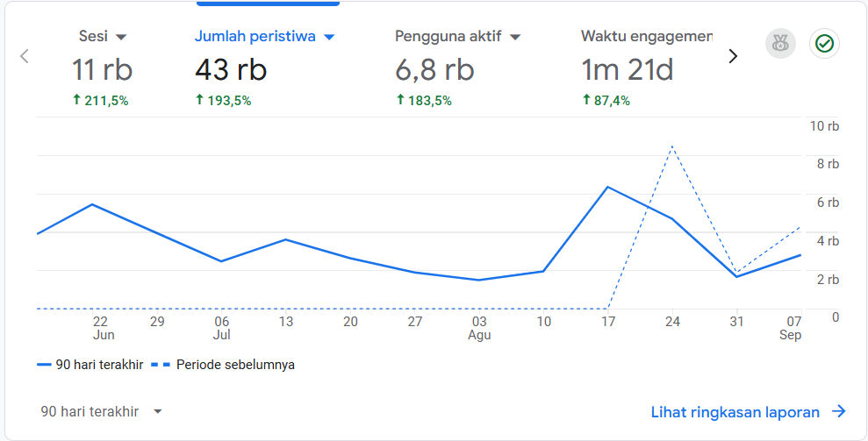Click the Sesi 211,5% increase indicator
The width and height of the screenshot is (868, 441).
(x=100, y=101)
